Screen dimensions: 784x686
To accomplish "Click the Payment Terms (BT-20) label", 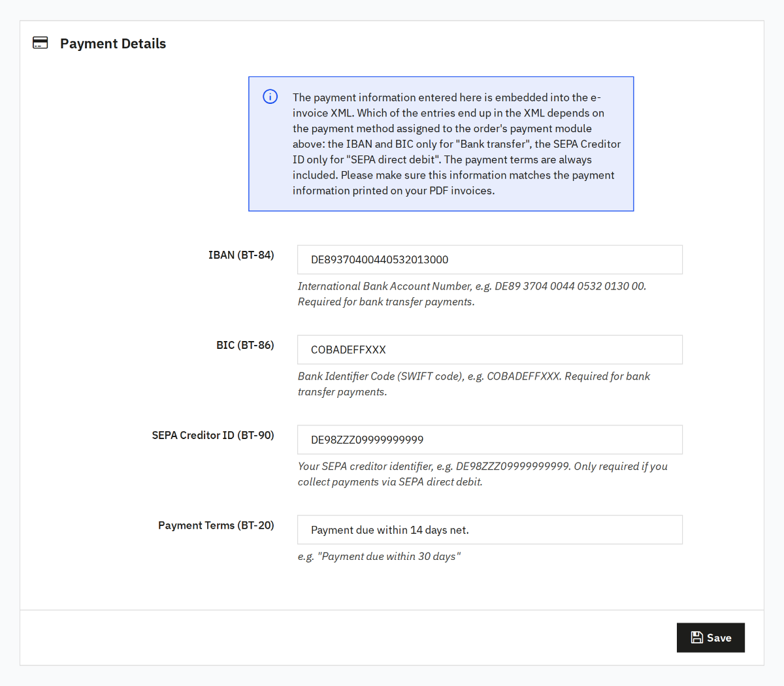I will click(x=216, y=525).
